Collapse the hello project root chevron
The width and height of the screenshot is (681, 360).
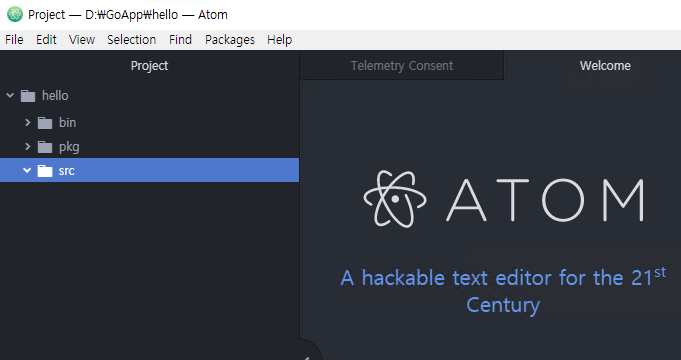[x=10, y=95]
